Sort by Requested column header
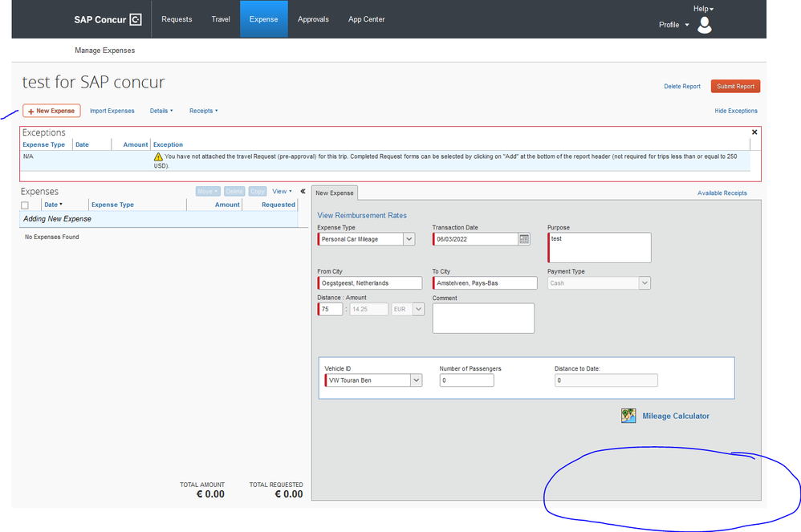The height and width of the screenshot is (532, 801). (278, 205)
